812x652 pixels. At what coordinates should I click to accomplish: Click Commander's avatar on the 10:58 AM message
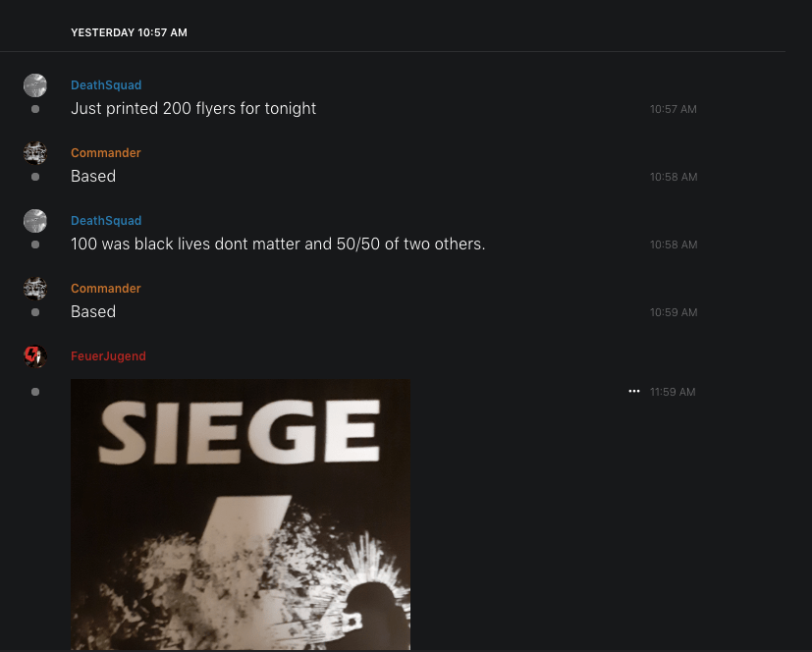tap(35, 153)
